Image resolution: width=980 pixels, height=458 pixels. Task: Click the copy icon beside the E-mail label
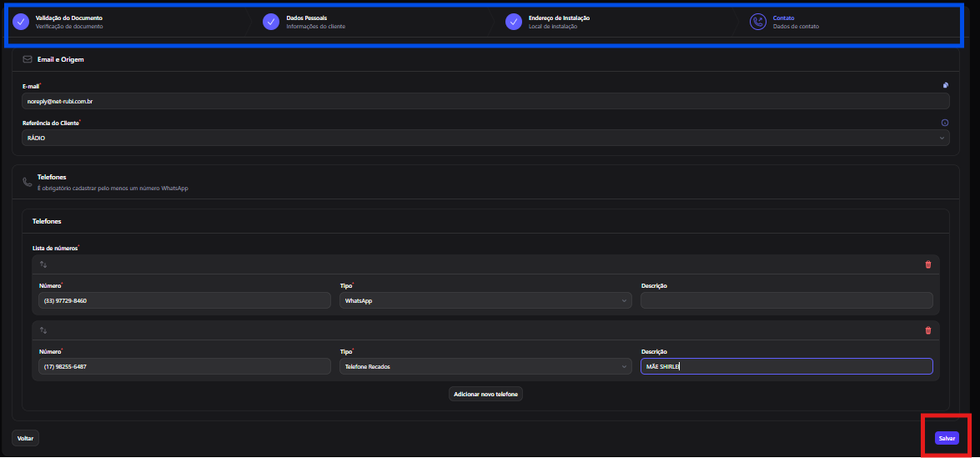[x=946, y=85]
